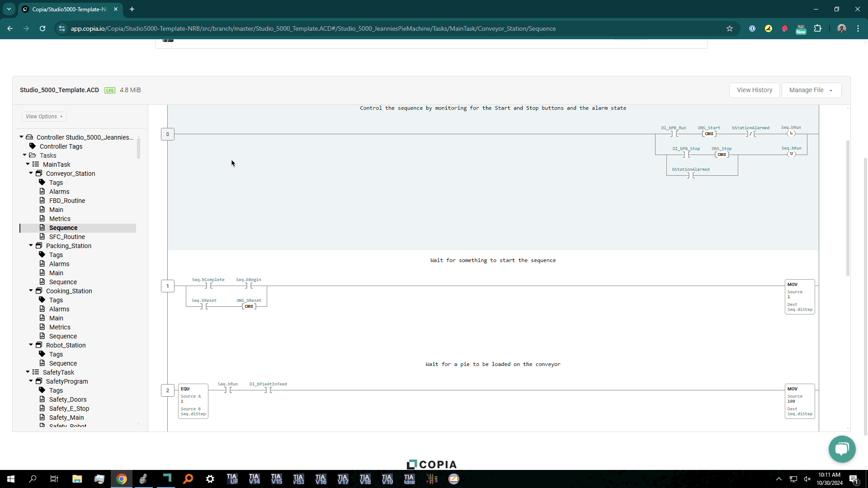Screen dimensions: 868x488
Task: Collapse the Packing_Station tree node
Action: pyautogui.click(x=31, y=245)
